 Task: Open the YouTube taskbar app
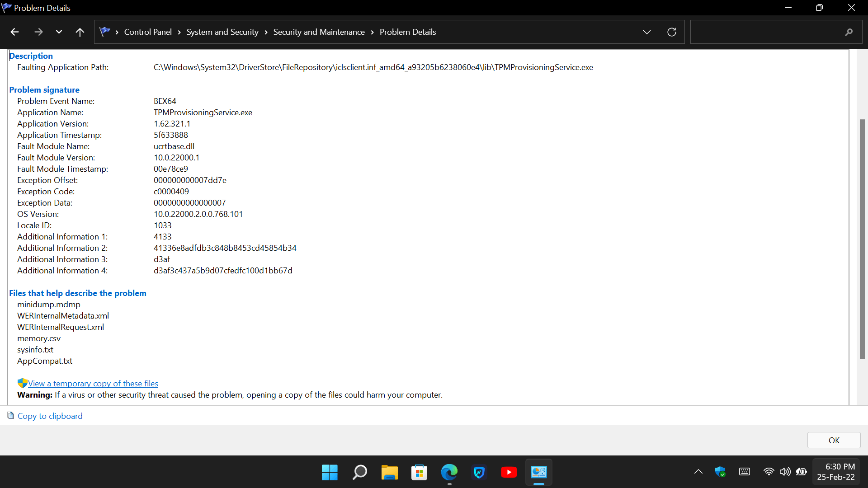pos(509,472)
